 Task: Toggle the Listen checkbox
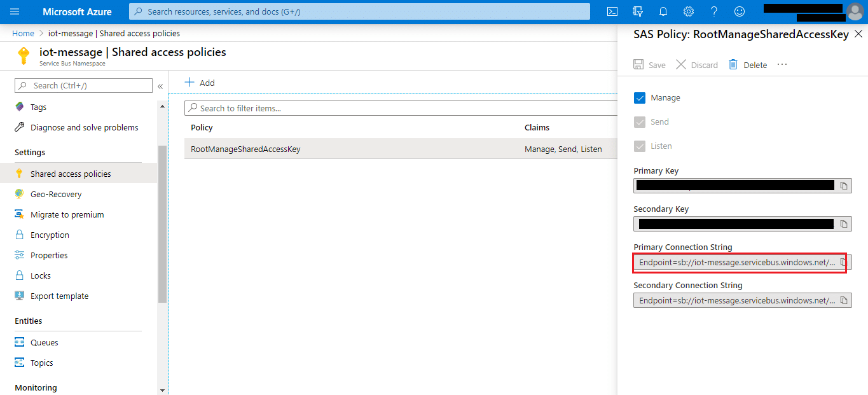pos(640,146)
